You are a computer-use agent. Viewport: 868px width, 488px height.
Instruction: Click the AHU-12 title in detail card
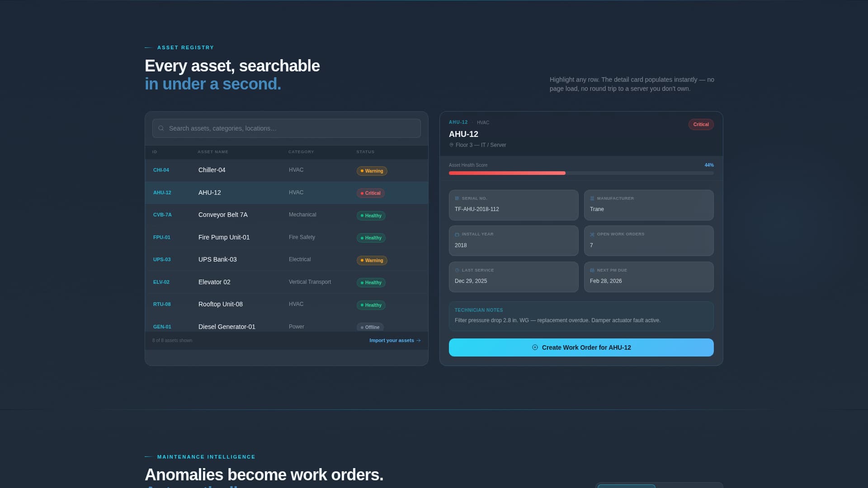(463, 134)
